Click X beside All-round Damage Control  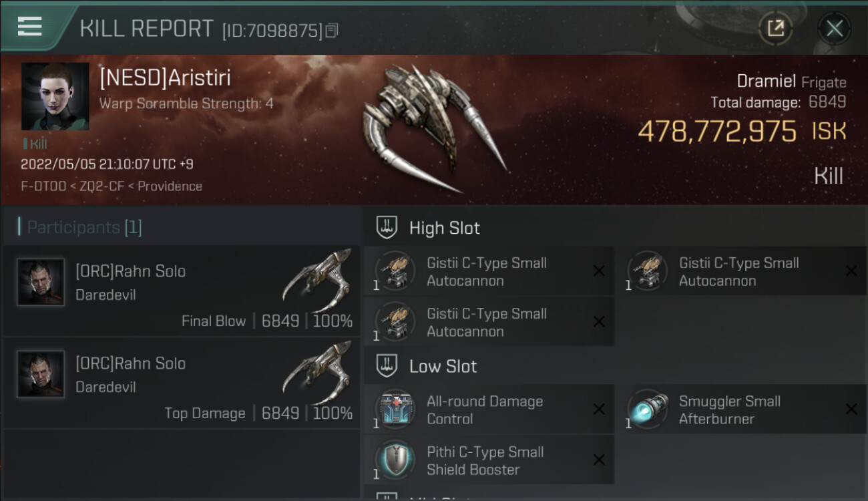tap(599, 409)
